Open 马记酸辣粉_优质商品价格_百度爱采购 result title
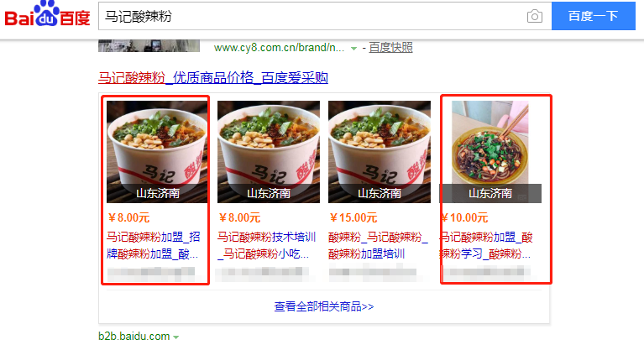This screenshot has height=345, width=644. point(213,77)
